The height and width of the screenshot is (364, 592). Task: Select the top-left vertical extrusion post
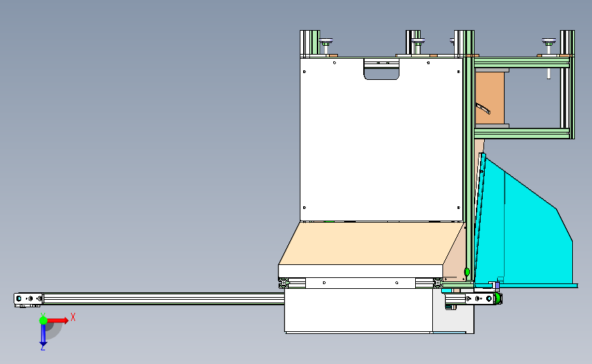pos(310,44)
